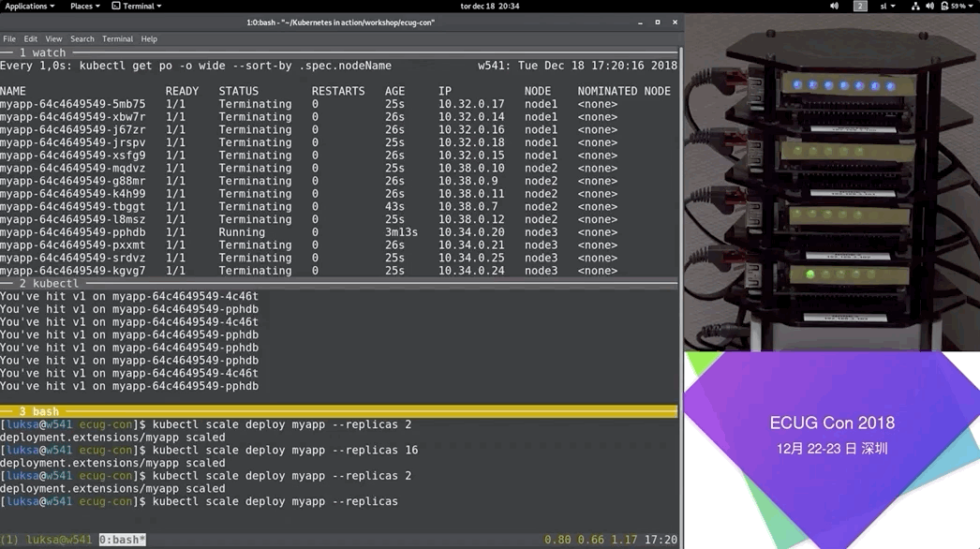The image size is (980, 549).
Task: Click the Running status of pod pphdb
Action: (x=241, y=232)
